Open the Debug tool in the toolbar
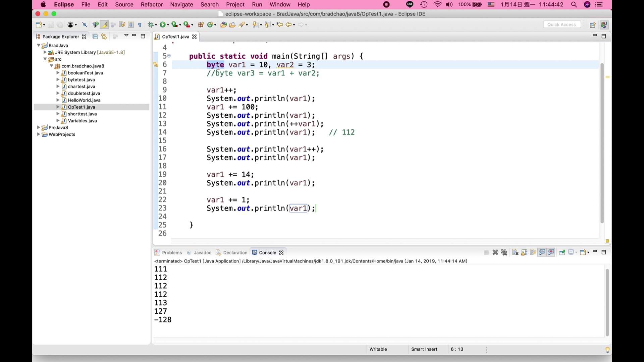This screenshot has width=644, height=362. pyautogui.click(x=152, y=24)
